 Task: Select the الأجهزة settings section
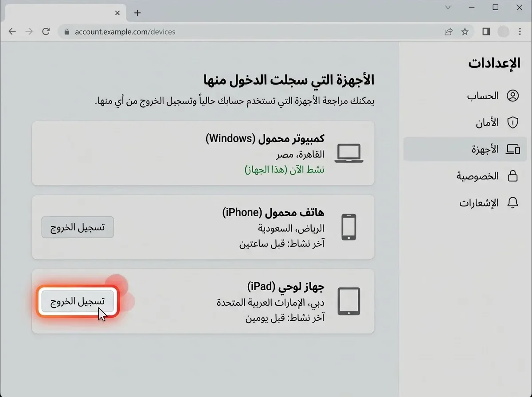pos(465,149)
